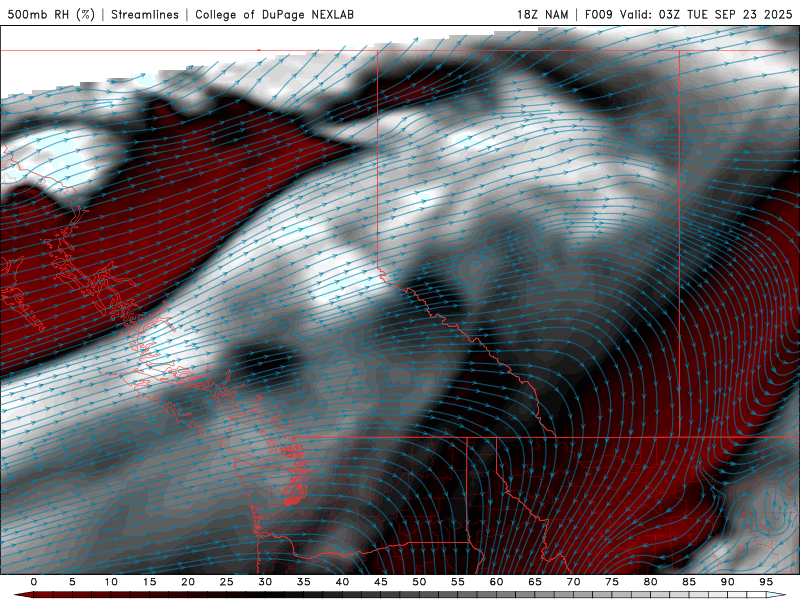800x600 pixels.
Task: Click the "Streamlines" label in the header
Action: [x=145, y=14]
